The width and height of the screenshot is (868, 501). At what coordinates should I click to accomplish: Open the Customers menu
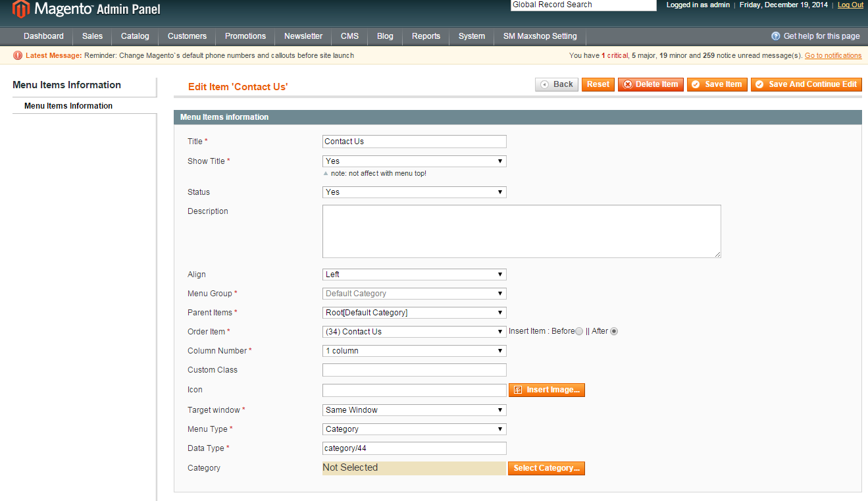coord(187,36)
